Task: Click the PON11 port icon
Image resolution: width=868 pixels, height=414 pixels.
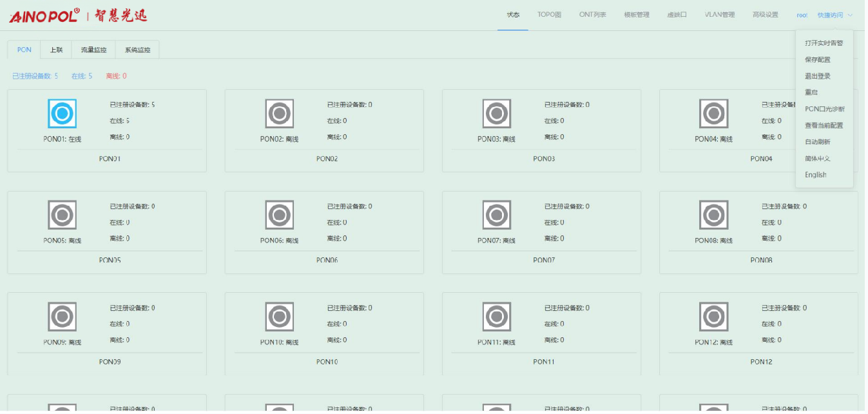Action: [497, 317]
